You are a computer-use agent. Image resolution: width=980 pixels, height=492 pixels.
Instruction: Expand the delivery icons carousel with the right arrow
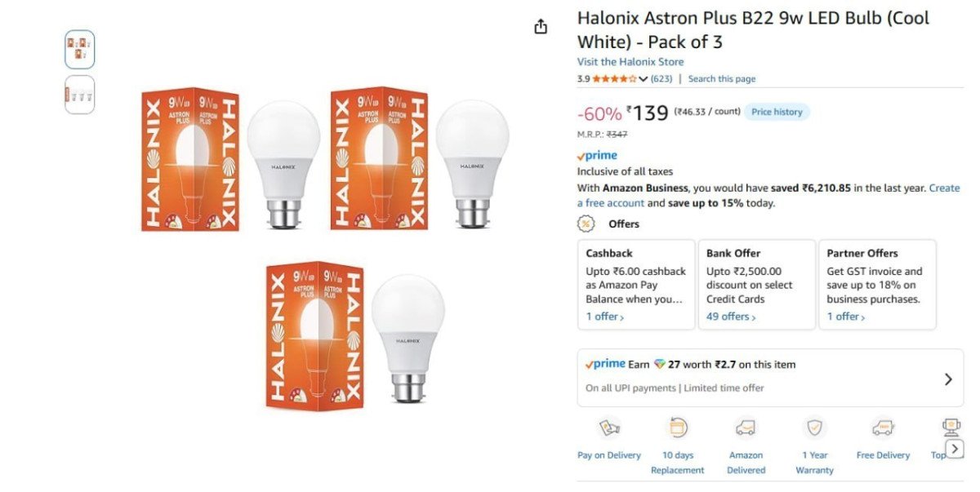[955, 448]
